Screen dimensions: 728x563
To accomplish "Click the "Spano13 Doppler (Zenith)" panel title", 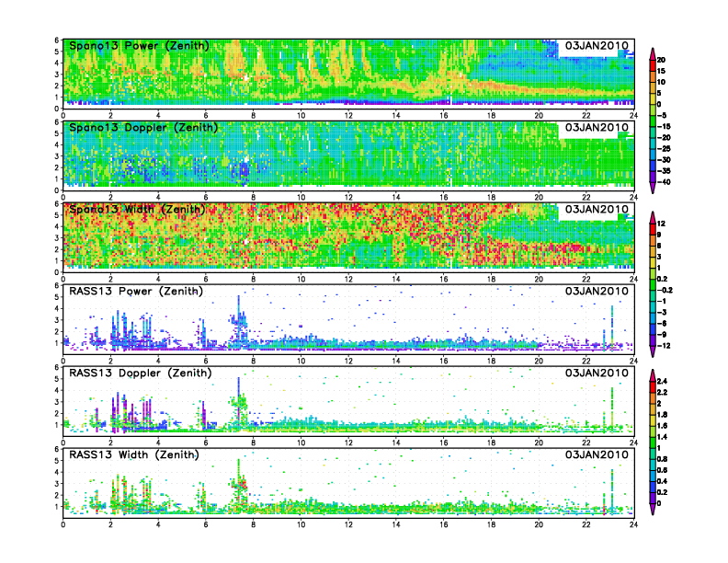I will [x=143, y=128].
